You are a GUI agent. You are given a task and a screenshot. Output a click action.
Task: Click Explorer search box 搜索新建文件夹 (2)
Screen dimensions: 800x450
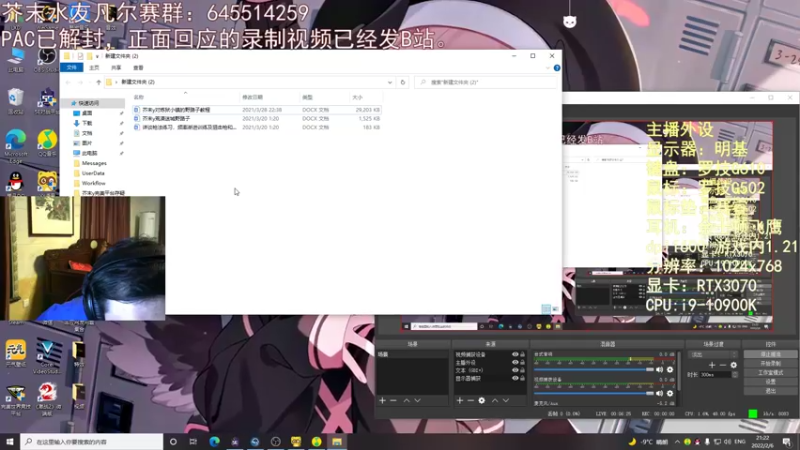point(485,82)
